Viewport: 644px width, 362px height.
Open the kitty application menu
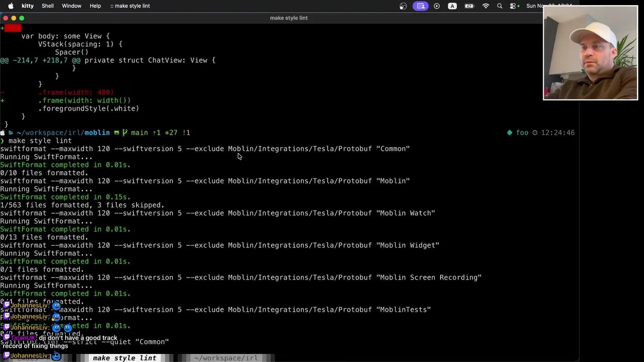[28, 6]
